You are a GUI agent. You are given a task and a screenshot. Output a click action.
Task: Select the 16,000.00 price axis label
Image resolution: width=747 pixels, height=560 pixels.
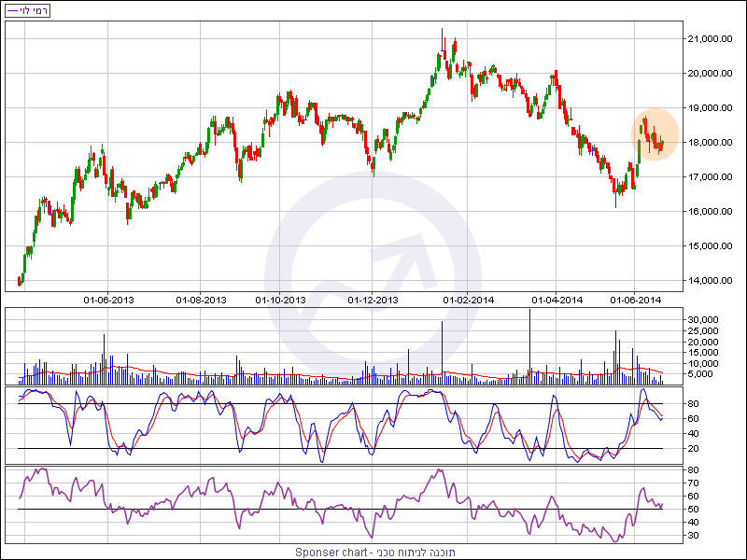pos(711,212)
